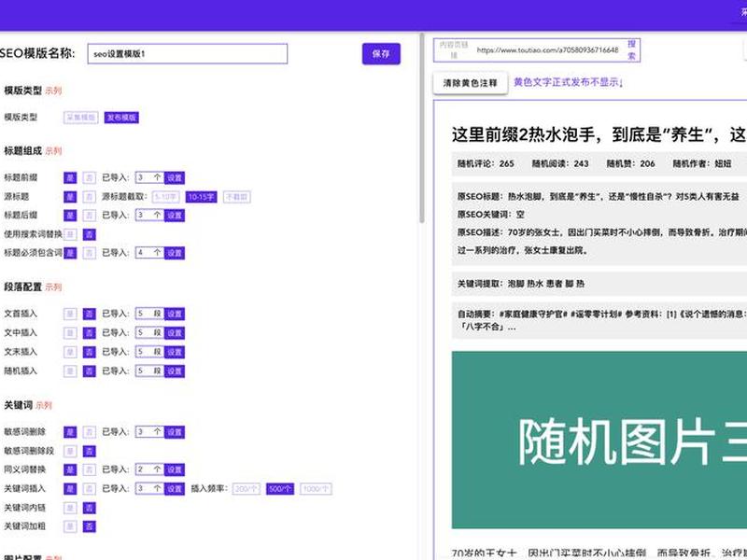Disable 同义词替换 with the 否 option
The image size is (747, 560).
coord(89,469)
